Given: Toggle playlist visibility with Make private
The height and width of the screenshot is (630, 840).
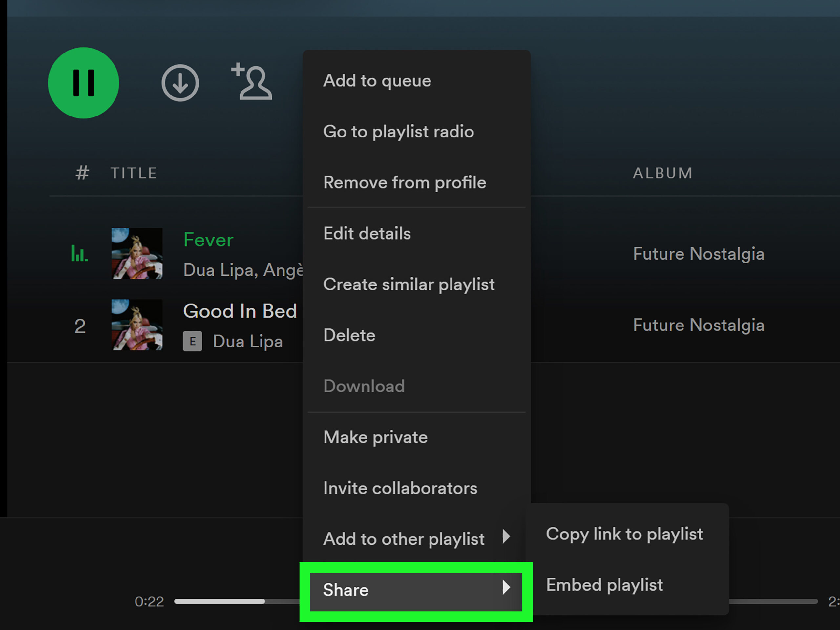Looking at the screenshot, I should point(375,437).
